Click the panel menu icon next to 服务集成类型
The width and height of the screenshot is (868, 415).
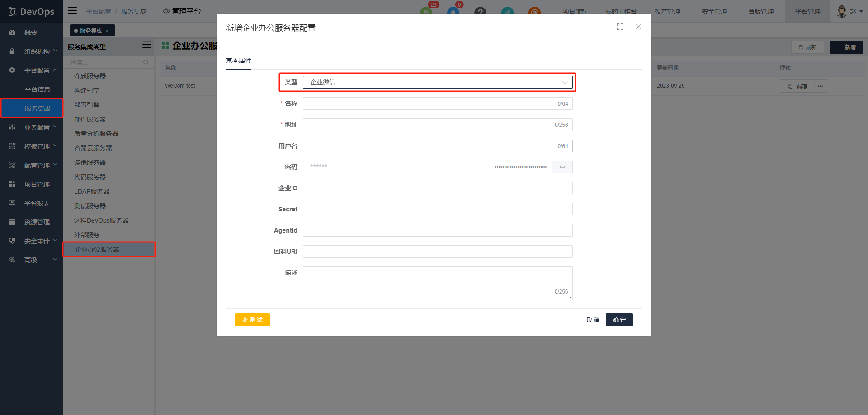(x=146, y=45)
